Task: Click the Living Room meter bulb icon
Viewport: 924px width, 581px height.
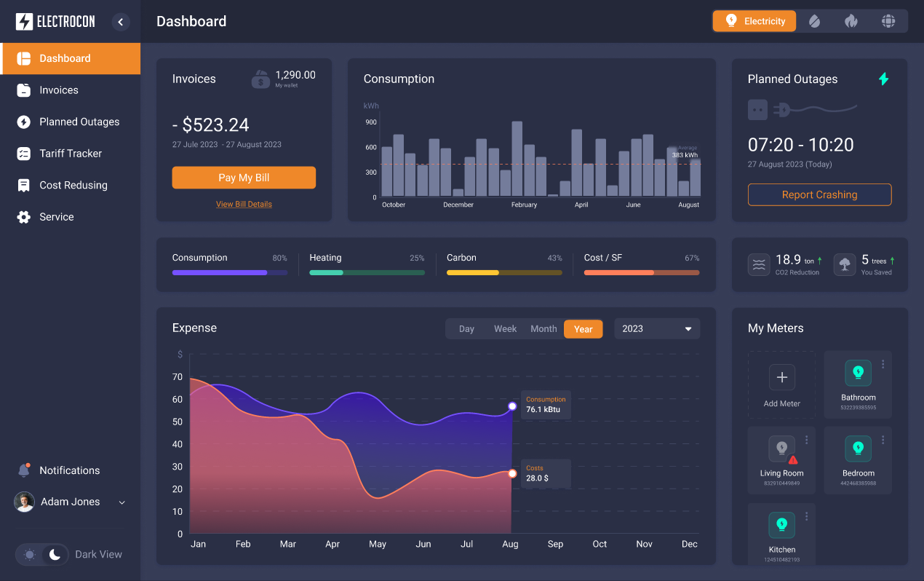Action: [x=781, y=447]
